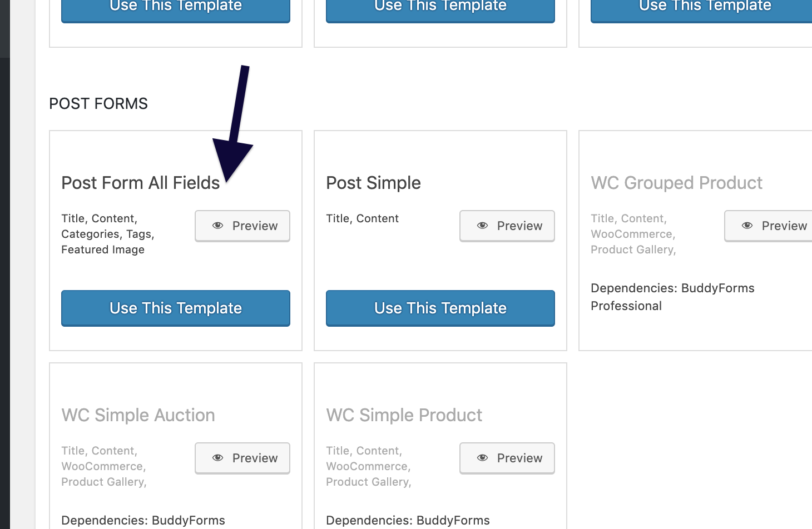
Task: Preview the Post Simple template
Action: point(507,226)
